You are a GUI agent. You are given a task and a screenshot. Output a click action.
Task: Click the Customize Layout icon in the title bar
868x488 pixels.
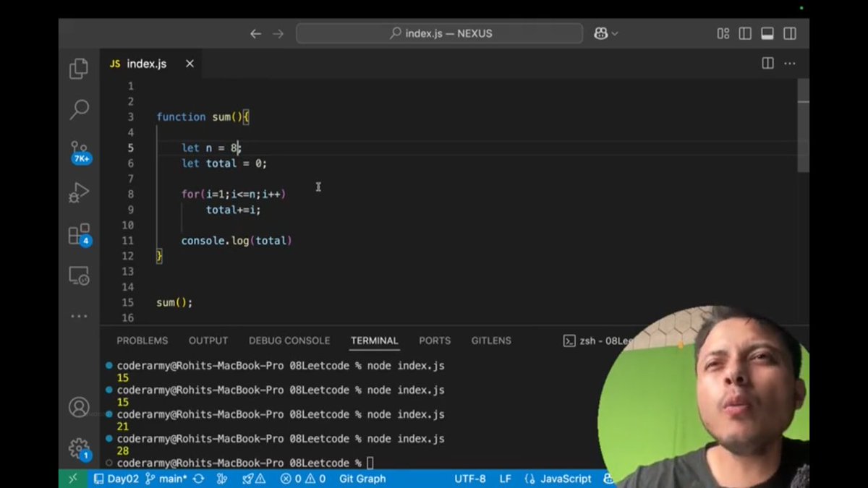[723, 33]
